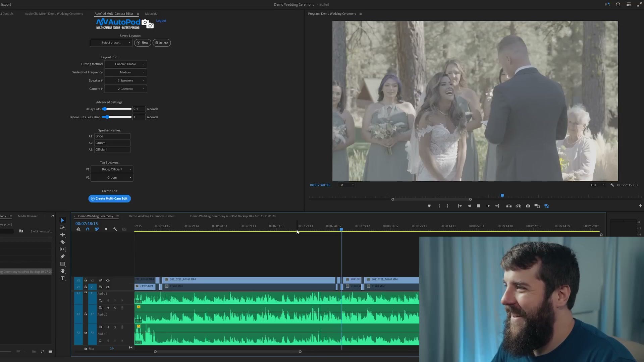Open the Export workspace
Screen dimensions: 644x362
tap(6, 4)
